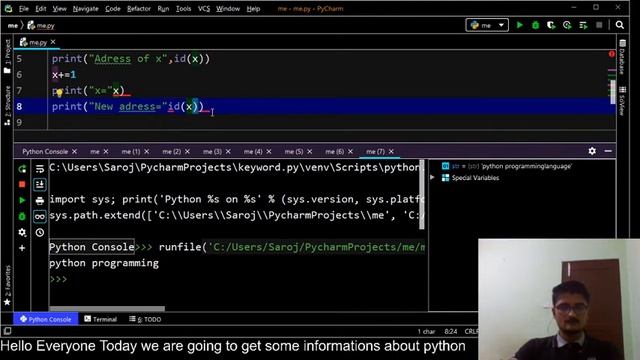640x360 pixels.
Task: Close the 'me (7)' console tab
Action: click(x=391, y=151)
